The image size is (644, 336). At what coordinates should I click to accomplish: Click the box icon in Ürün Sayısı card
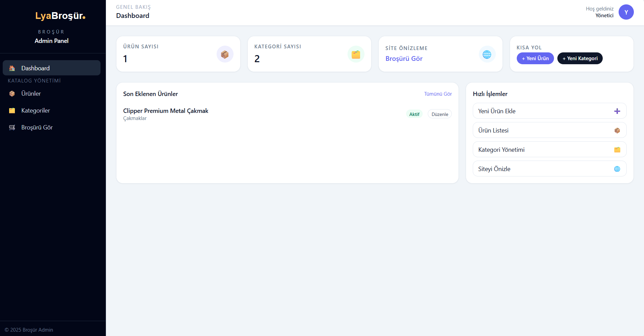click(225, 54)
